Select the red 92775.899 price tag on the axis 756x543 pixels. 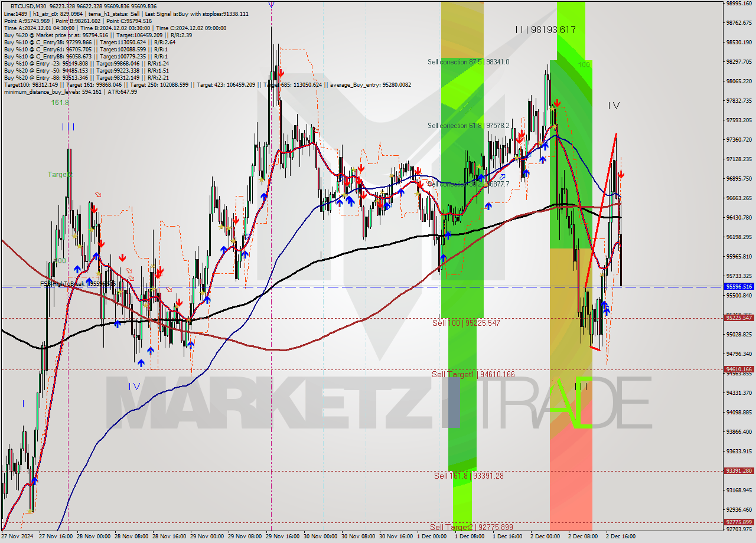point(739,522)
